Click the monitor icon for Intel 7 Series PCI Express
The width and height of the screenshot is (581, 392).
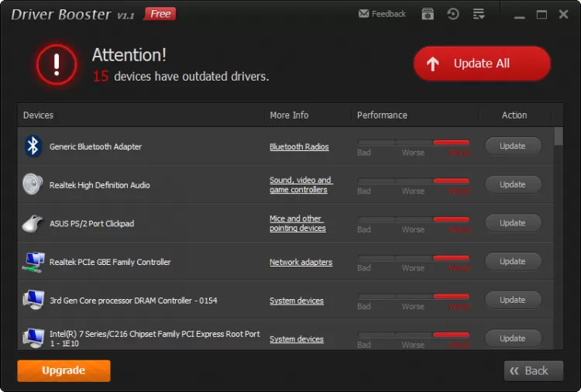(x=33, y=338)
